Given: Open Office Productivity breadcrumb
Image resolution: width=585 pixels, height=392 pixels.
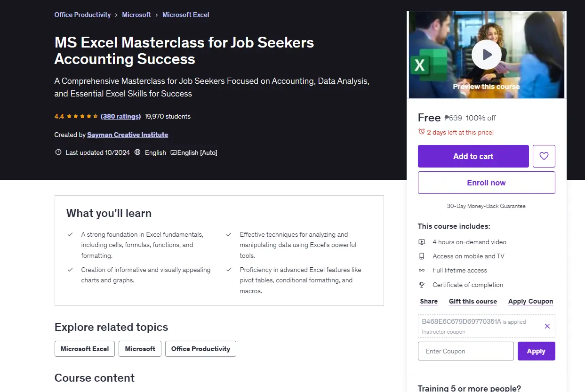Looking at the screenshot, I should coord(82,15).
